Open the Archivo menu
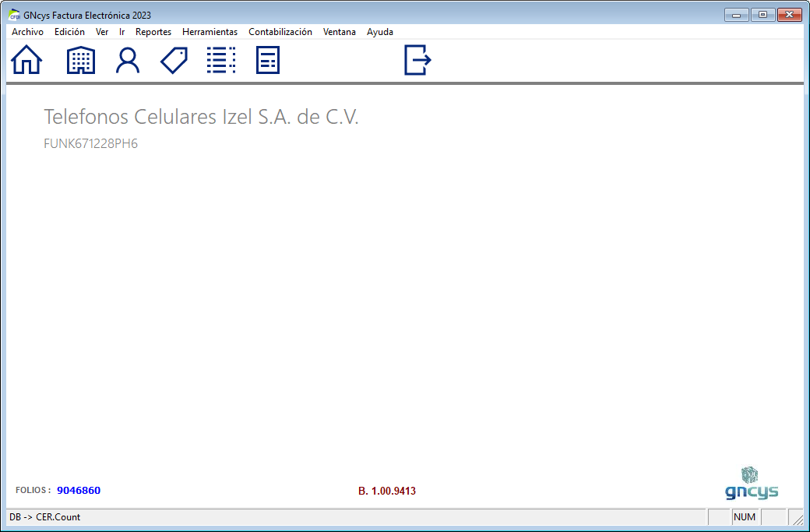 27,32
